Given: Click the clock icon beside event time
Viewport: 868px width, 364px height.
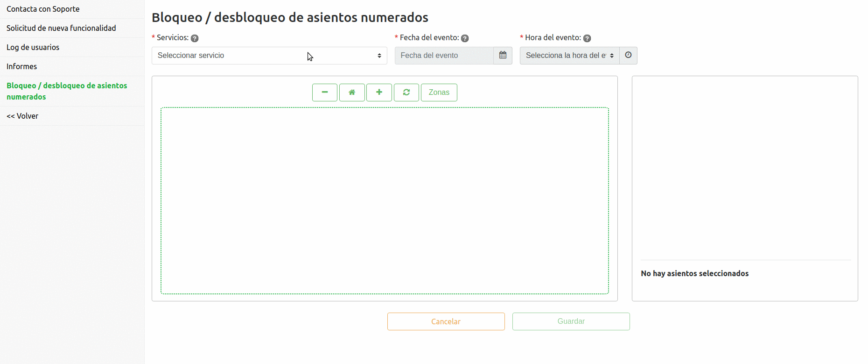Looking at the screenshot, I should (x=628, y=56).
